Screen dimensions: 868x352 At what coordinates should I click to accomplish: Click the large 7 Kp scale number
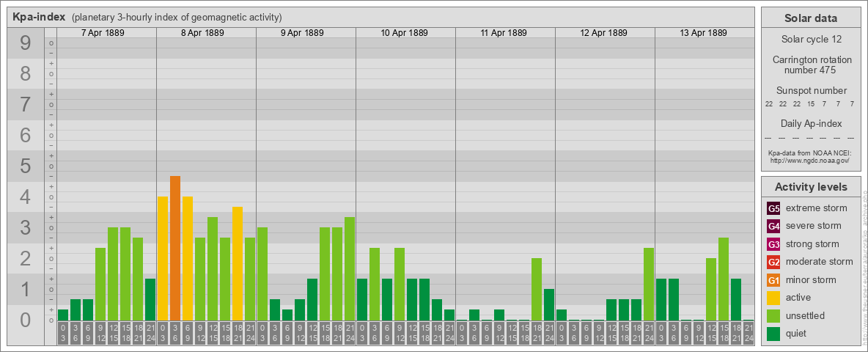tap(25, 105)
